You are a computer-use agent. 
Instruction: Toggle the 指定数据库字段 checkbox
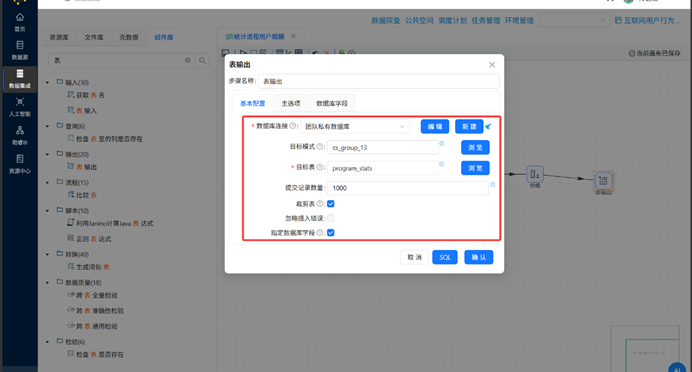click(331, 233)
